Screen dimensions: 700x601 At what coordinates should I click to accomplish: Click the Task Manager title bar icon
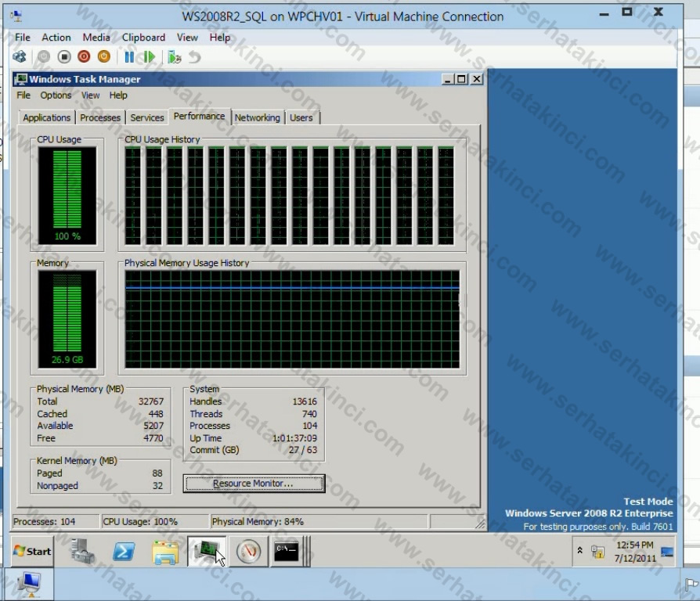point(20,79)
